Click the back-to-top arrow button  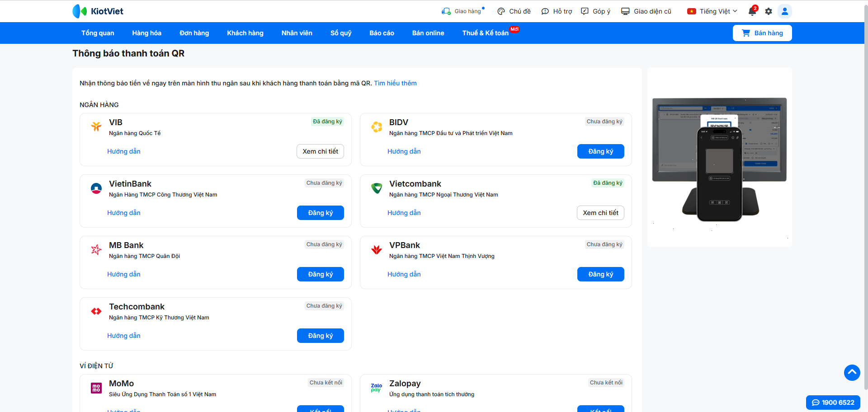coord(852,373)
